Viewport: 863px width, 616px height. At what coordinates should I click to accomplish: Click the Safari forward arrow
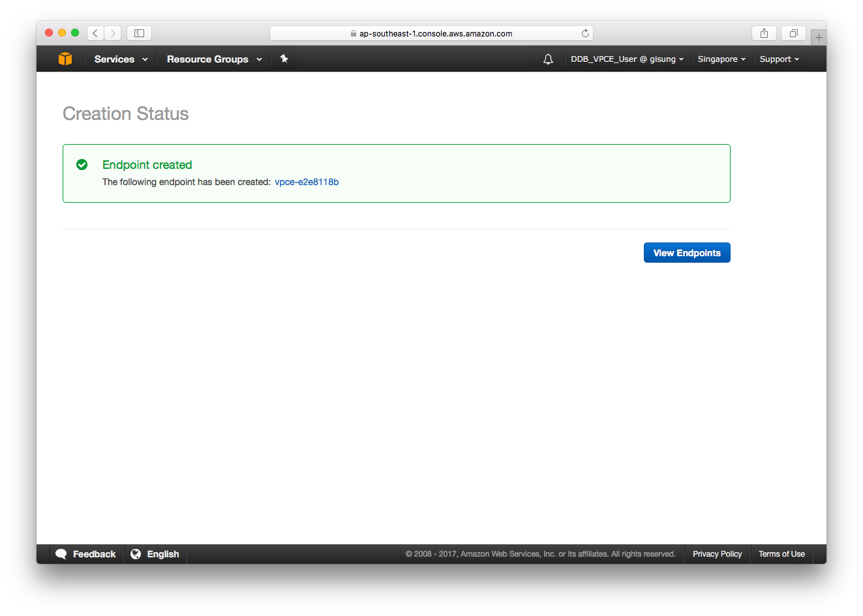pos(113,33)
